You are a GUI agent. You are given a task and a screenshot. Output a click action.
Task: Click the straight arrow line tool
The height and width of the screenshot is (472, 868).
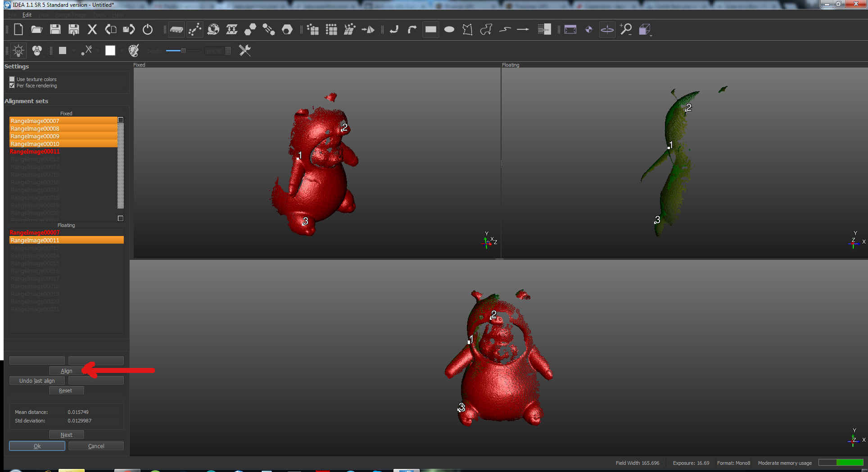click(x=523, y=30)
